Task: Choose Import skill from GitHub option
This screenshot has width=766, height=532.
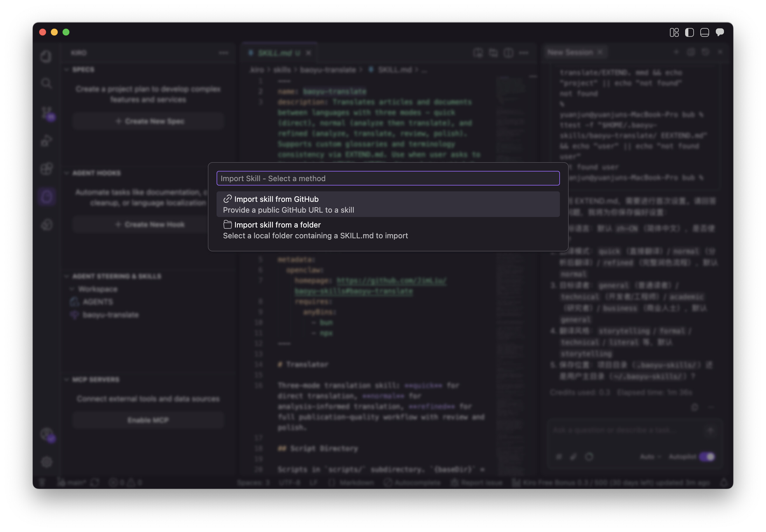Action: (x=388, y=204)
